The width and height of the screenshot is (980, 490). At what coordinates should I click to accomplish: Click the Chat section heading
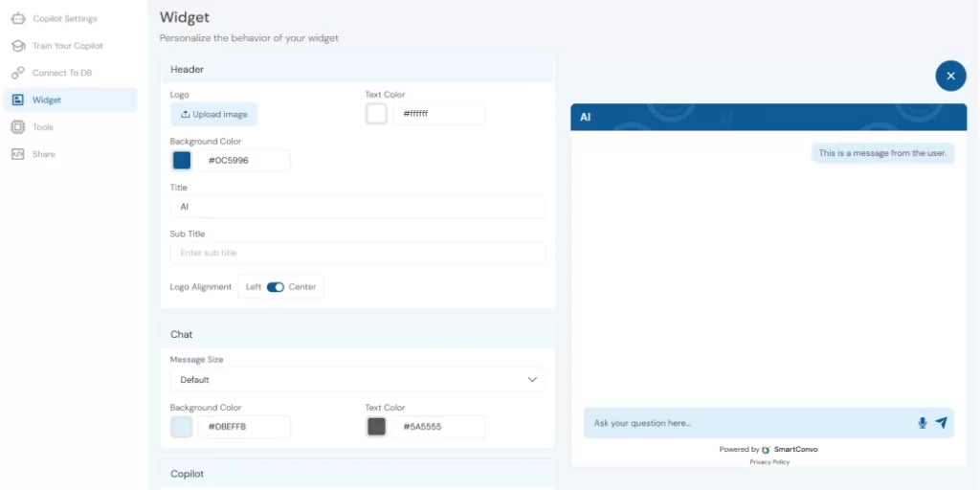click(182, 334)
